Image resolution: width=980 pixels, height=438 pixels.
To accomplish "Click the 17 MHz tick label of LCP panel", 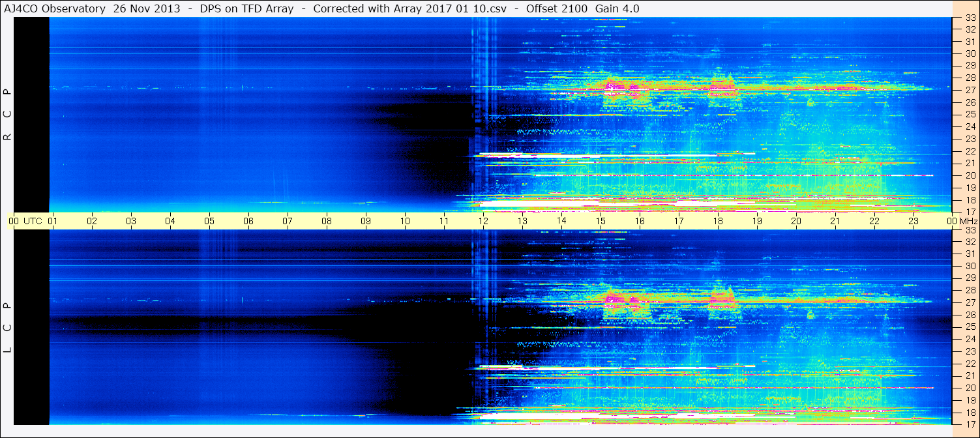I will click(x=970, y=424).
